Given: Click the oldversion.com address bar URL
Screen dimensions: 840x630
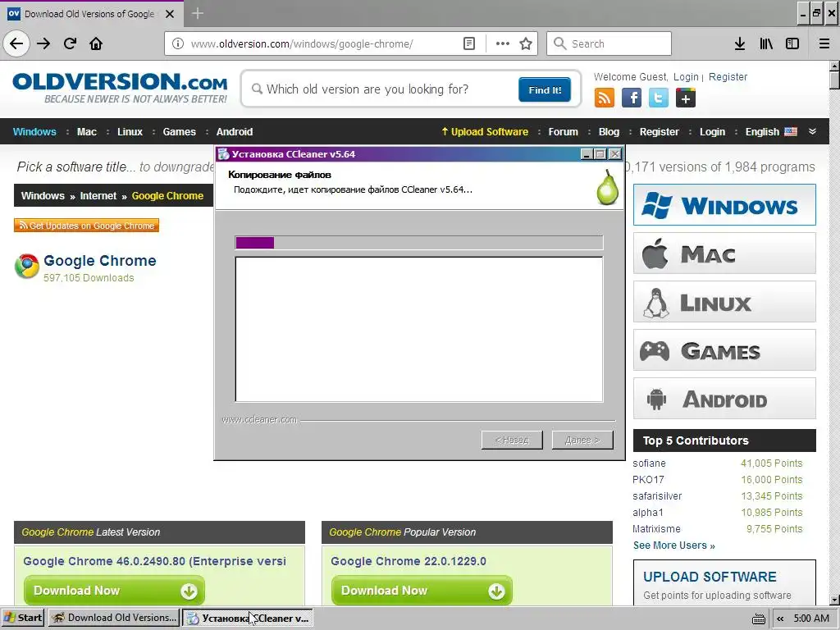Looking at the screenshot, I should coord(302,44).
